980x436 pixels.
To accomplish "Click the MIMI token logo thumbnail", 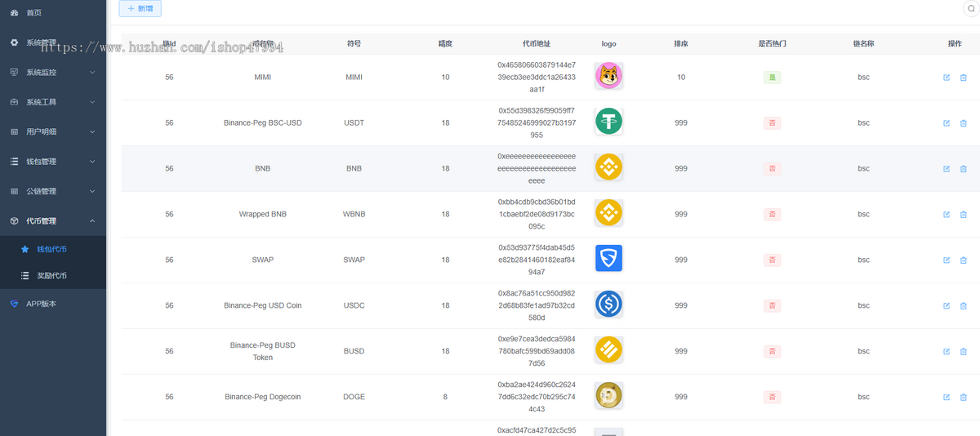I will [x=608, y=77].
